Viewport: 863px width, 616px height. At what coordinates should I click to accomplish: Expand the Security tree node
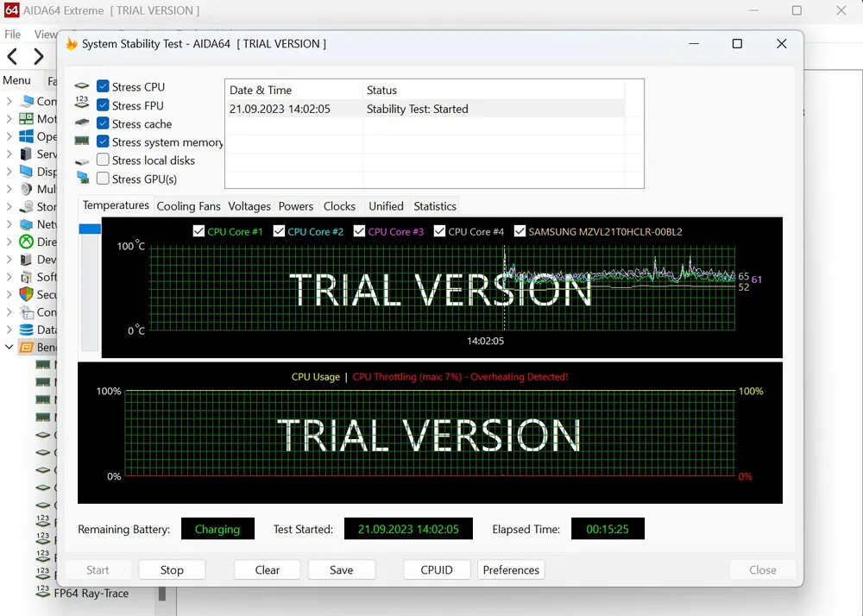coord(9,294)
